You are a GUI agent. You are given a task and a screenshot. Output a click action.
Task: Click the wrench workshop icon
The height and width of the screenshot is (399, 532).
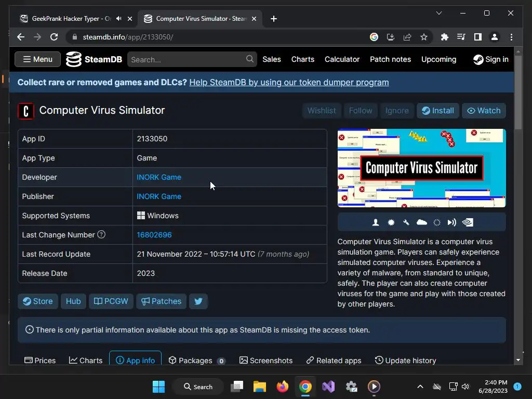pos(406,222)
